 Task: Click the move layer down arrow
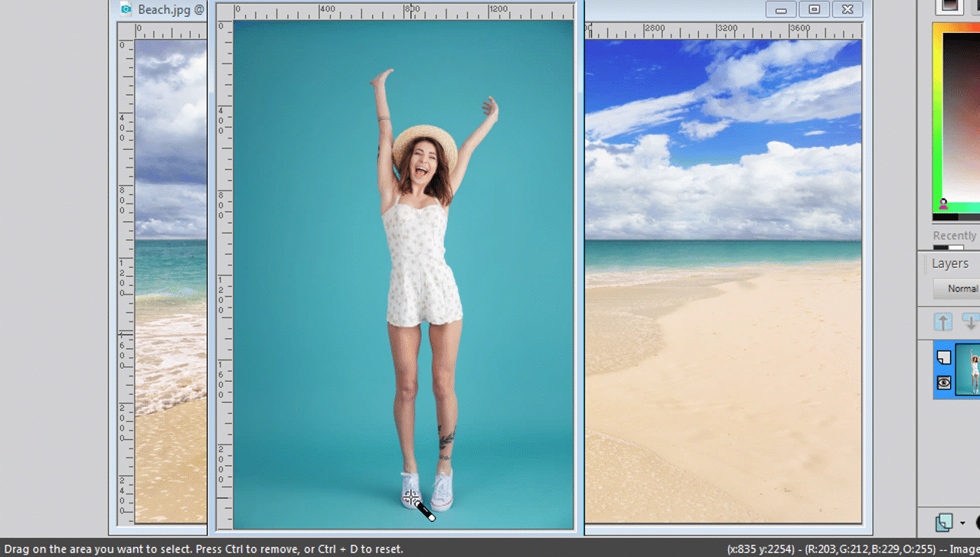(x=971, y=322)
